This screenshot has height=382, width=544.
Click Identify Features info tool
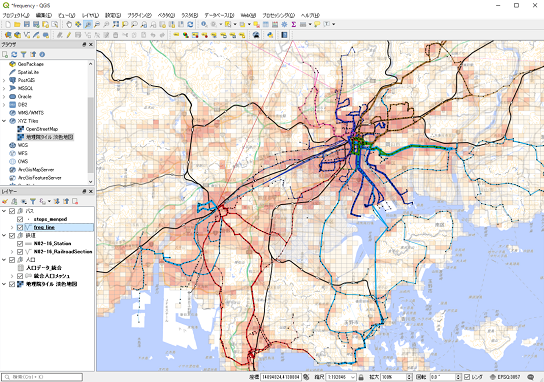pos(204,24)
